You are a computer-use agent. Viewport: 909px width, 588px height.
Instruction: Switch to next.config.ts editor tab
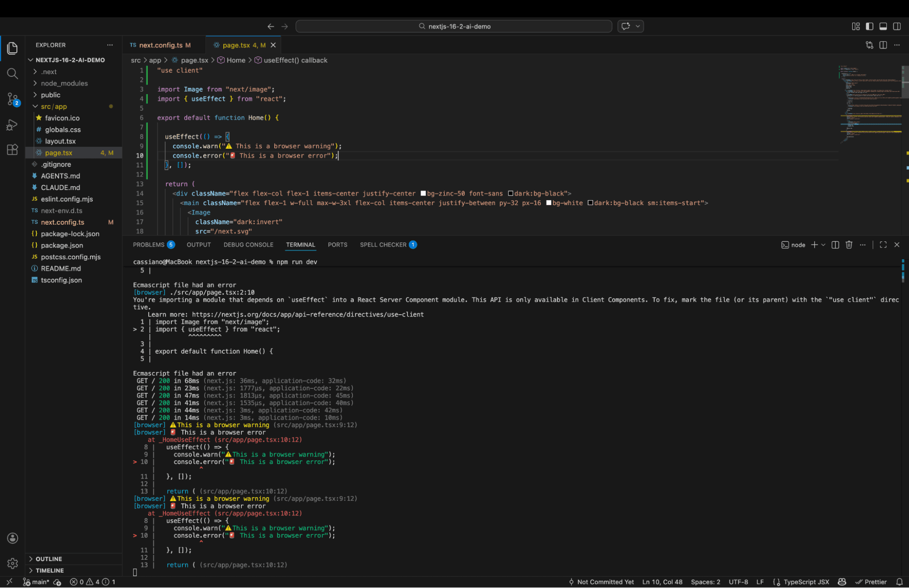(160, 45)
